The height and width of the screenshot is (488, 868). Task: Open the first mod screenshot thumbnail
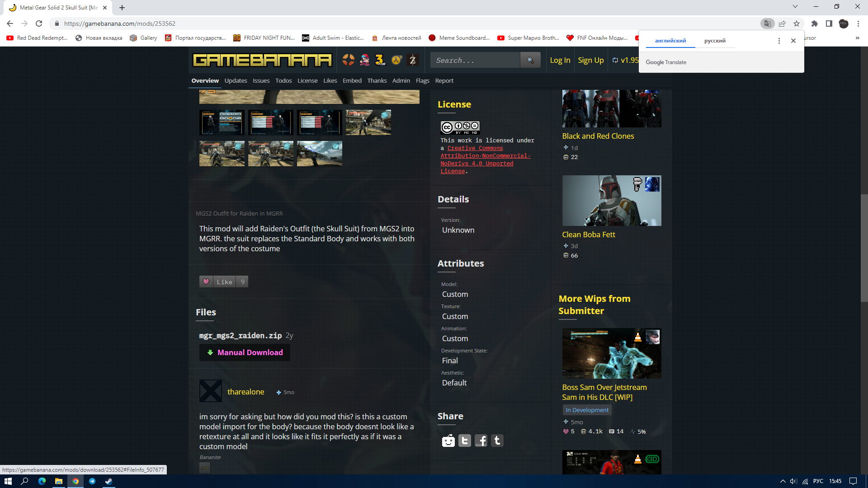click(x=222, y=122)
